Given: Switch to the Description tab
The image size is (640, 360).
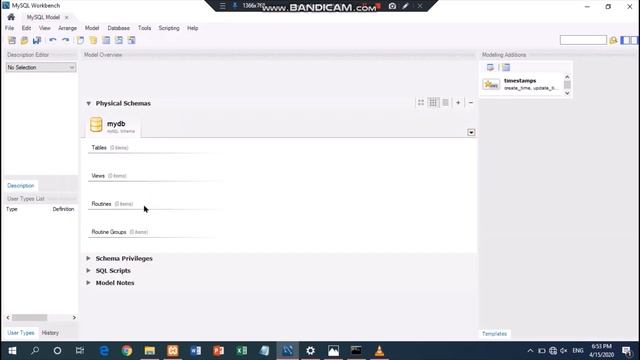Looking at the screenshot, I should (20, 186).
